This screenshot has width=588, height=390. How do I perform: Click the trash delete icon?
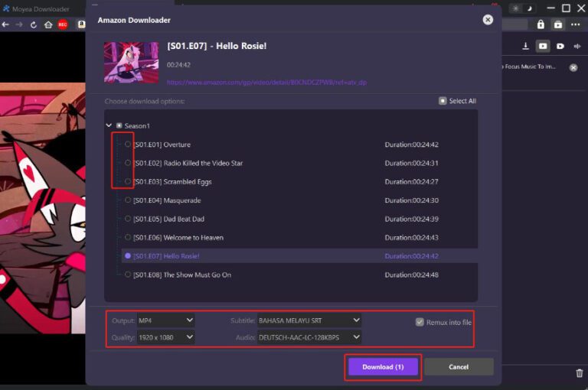579,373
